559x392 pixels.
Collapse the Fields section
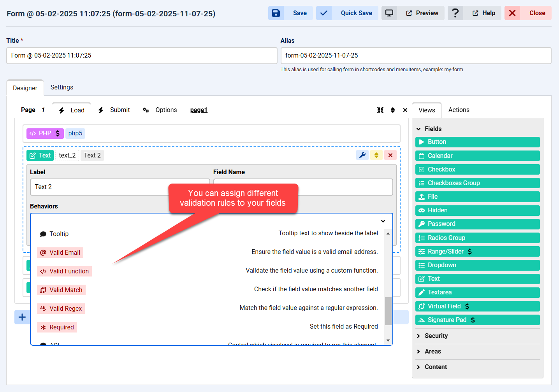(419, 129)
